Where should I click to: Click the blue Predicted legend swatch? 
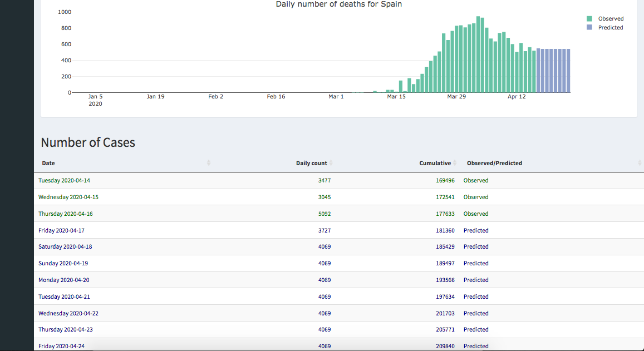(589, 28)
